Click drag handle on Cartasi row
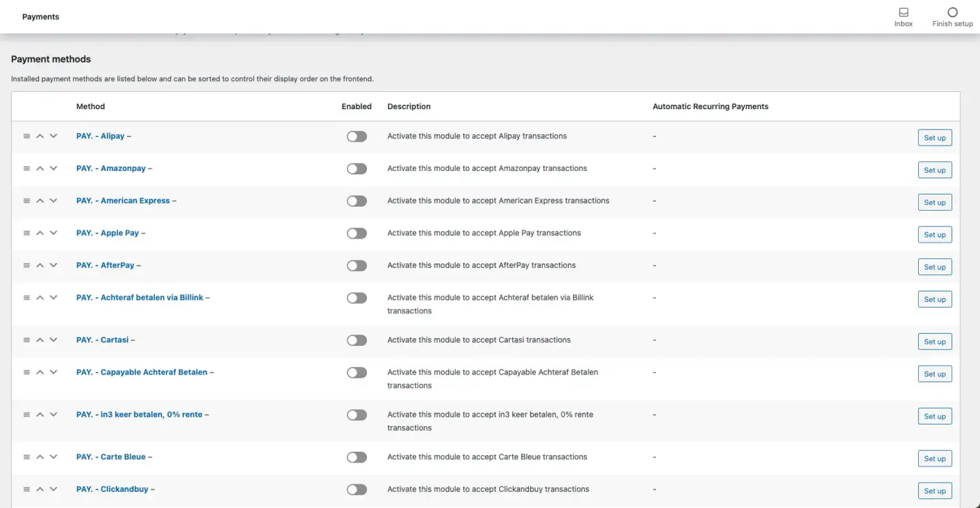980x508 pixels. coord(27,340)
